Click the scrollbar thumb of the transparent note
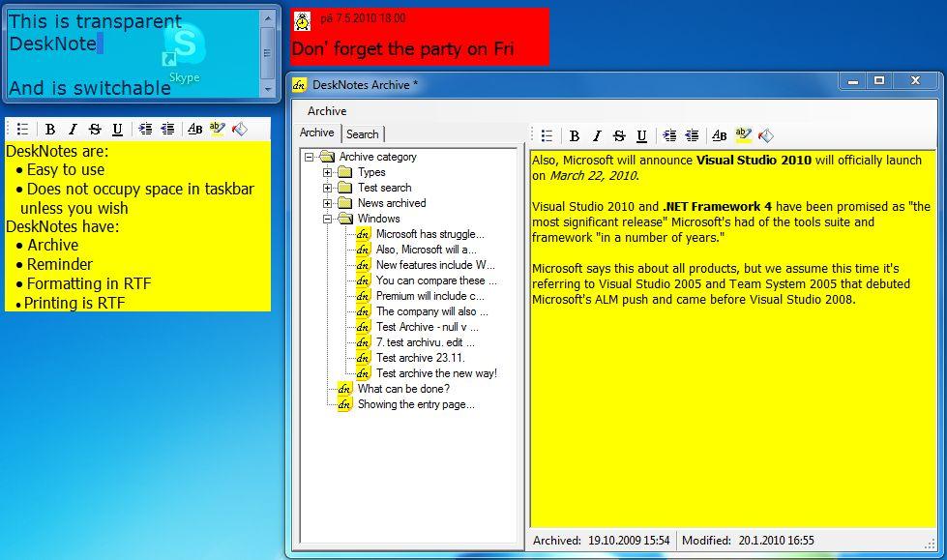Image resolution: width=947 pixels, height=560 pixels. pos(267,53)
